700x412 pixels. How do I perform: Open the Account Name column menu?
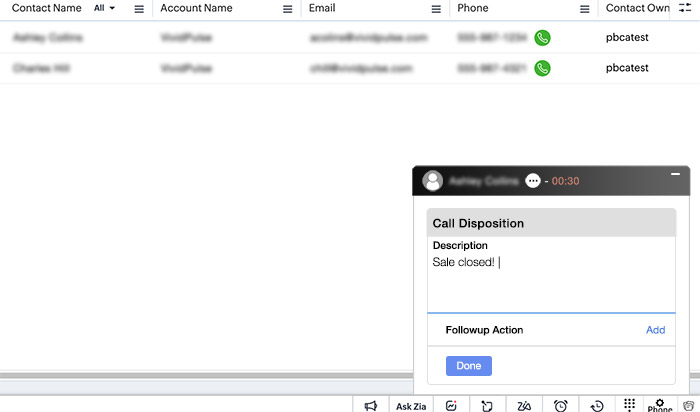(288, 9)
